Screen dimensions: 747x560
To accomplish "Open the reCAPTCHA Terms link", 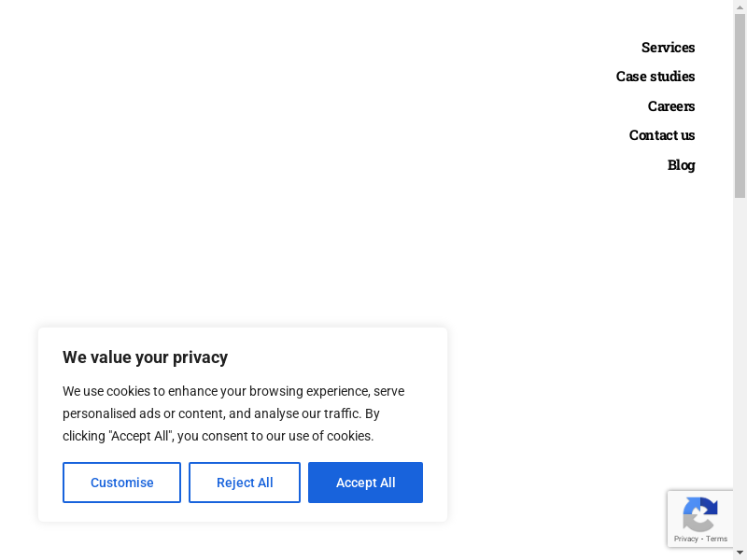I will pos(717,539).
